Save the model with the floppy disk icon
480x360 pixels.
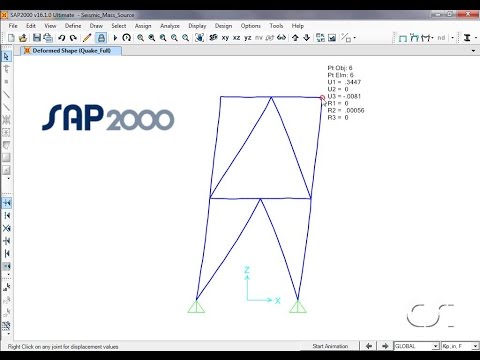tap(37, 38)
